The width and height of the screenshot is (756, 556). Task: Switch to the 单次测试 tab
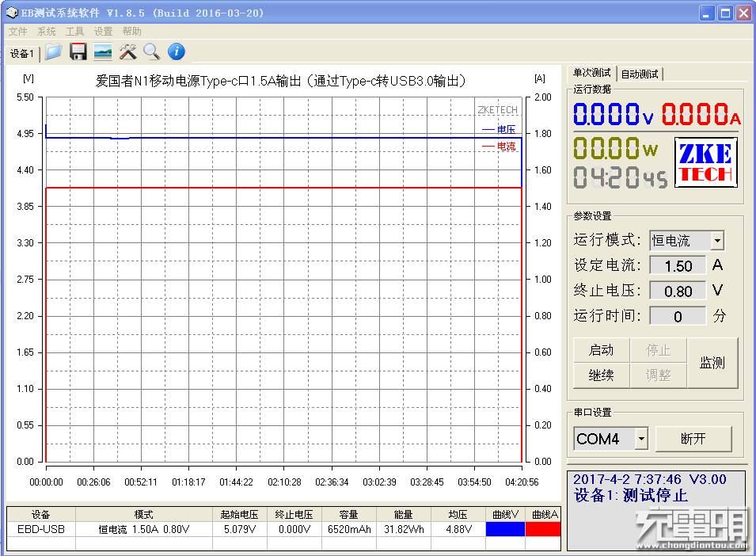click(591, 73)
